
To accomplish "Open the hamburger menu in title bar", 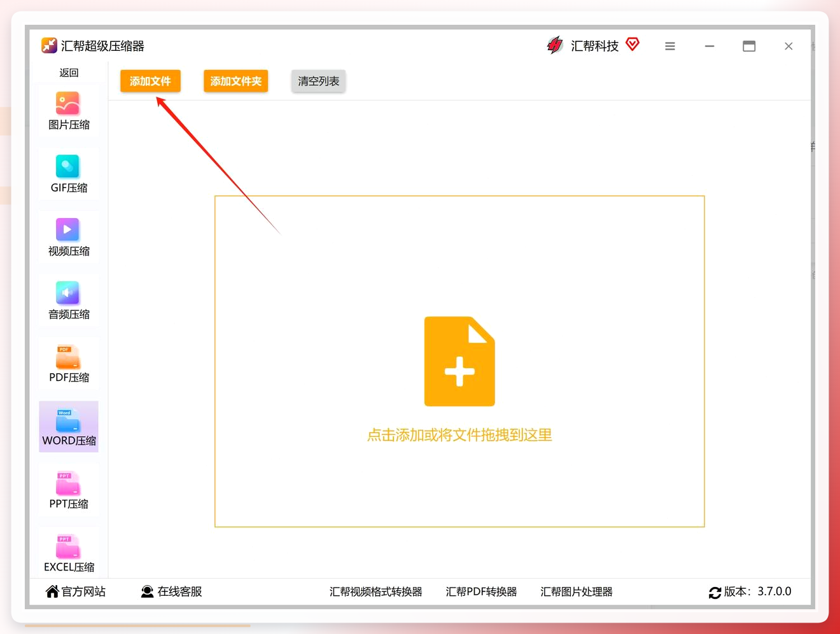I will tap(670, 46).
